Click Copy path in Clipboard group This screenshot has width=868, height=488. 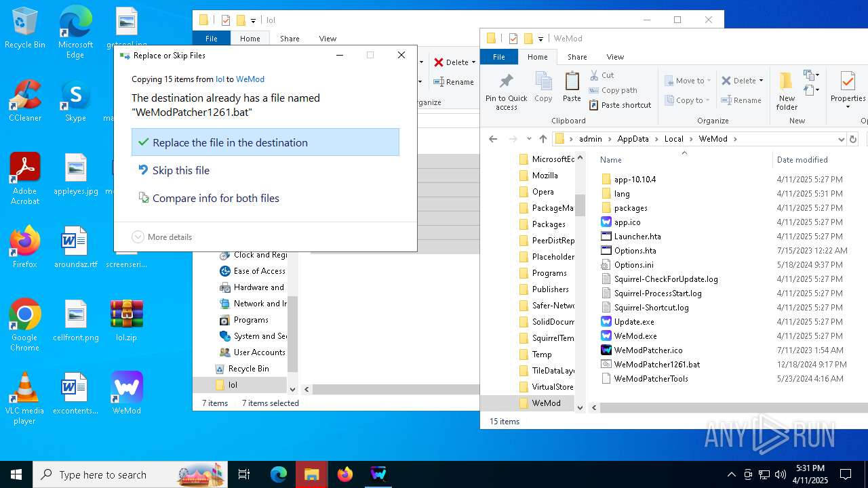pyautogui.click(x=613, y=90)
